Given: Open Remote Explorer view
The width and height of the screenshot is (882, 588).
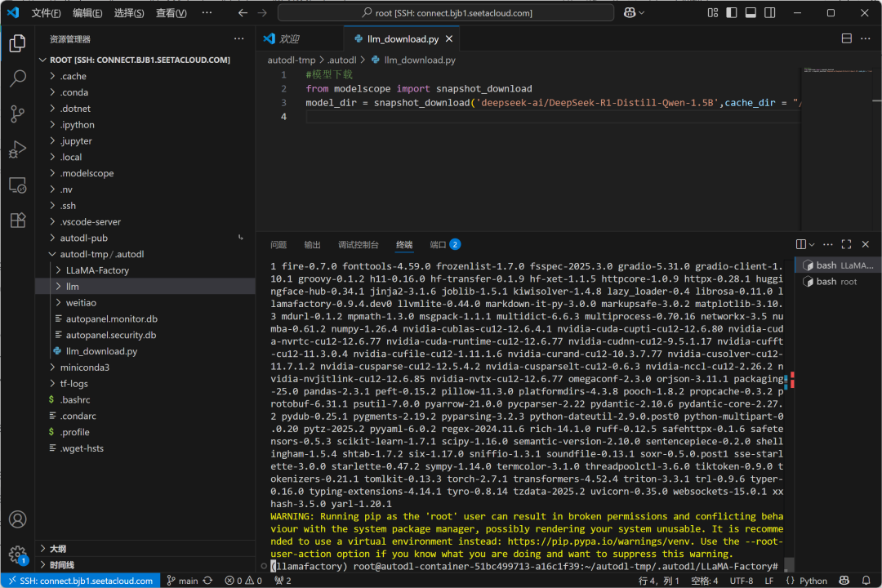Looking at the screenshot, I should click(17, 185).
